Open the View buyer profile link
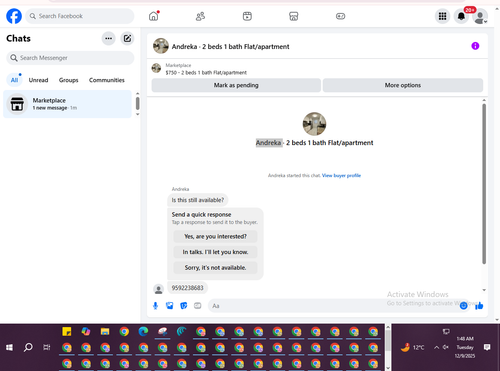The height and width of the screenshot is (371, 500). coord(341,175)
